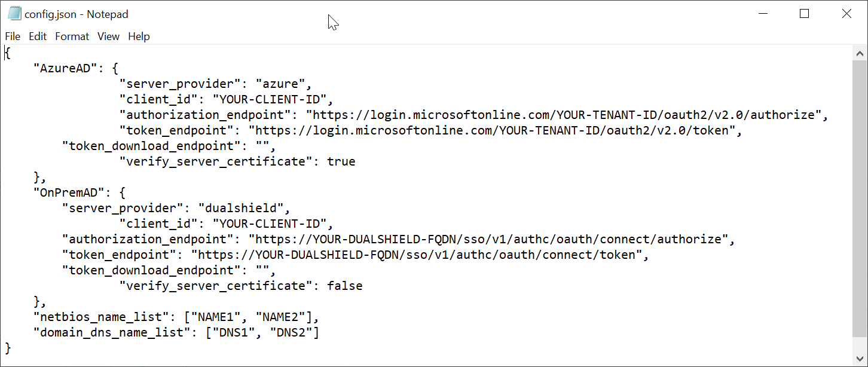Close the config.json Notepad window
The image size is (868, 367).
tap(846, 14)
